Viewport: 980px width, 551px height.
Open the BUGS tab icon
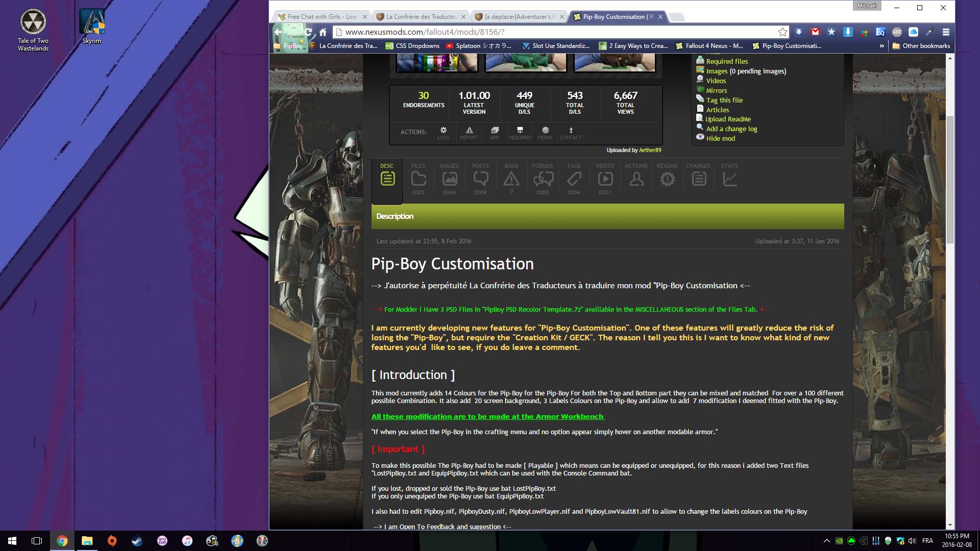(511, 179)
